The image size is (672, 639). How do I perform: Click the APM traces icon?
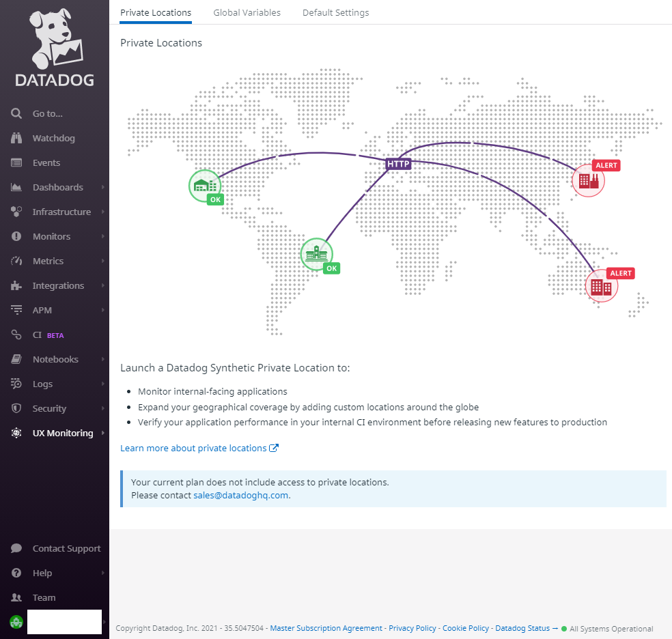(16, 310)
